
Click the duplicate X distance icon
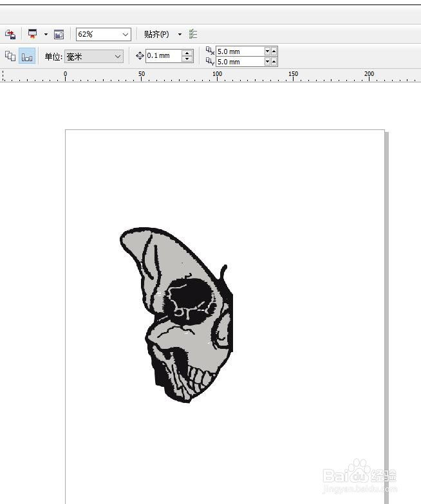(x=210, y=51)
